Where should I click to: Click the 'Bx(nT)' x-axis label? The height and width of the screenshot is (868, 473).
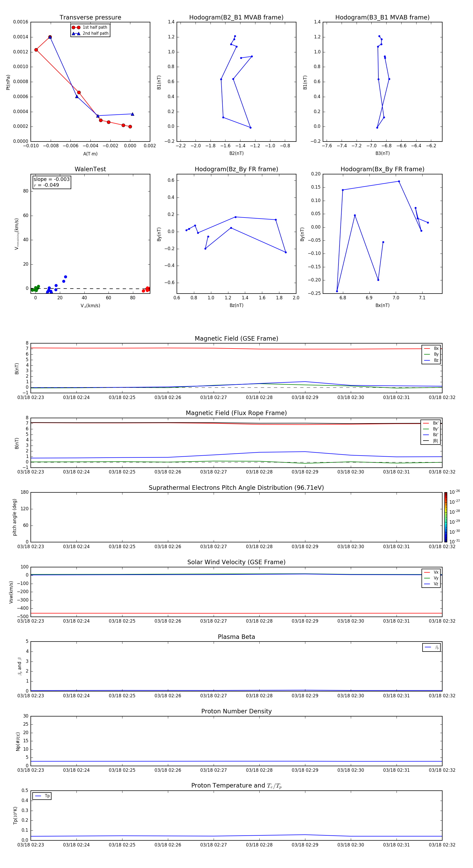coord(382,305)
